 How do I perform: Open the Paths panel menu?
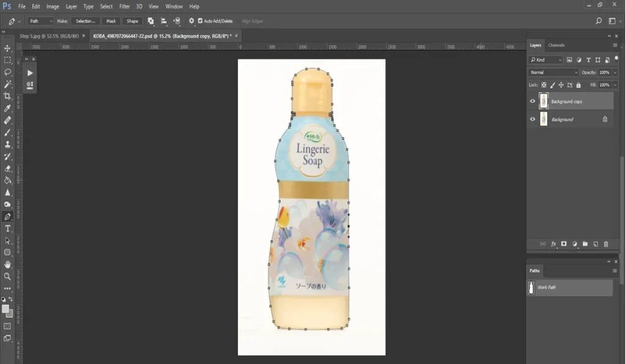coord(615,271)
